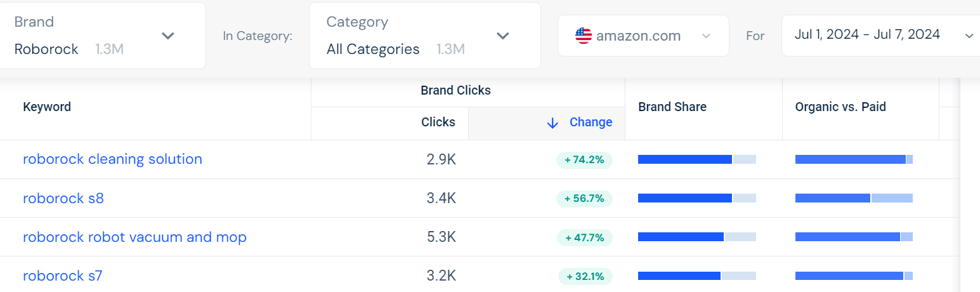Screen dimensions: 980x292
Task: Click Brand Share bar for roborock cleaning solution
Action: pos(696,160)
